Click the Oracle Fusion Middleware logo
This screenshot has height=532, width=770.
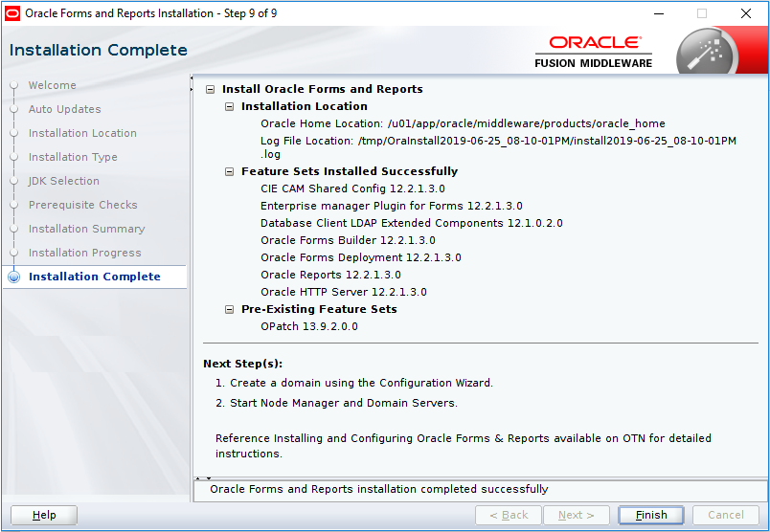[x=593, y=52]
